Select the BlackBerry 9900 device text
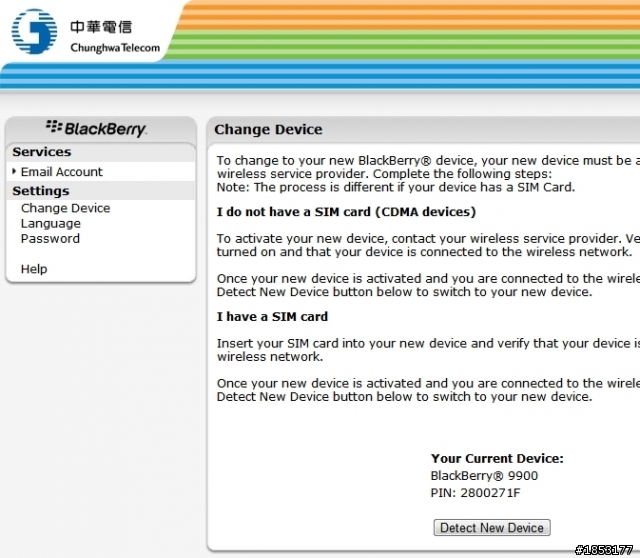This screenshot has height=558, width=640. click(484, 476)
